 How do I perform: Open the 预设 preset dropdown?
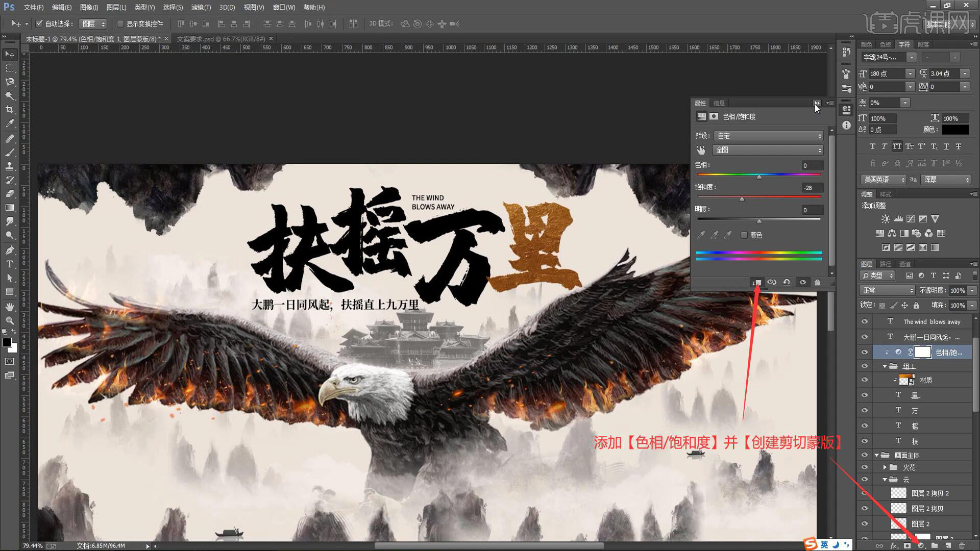(769, 136)
